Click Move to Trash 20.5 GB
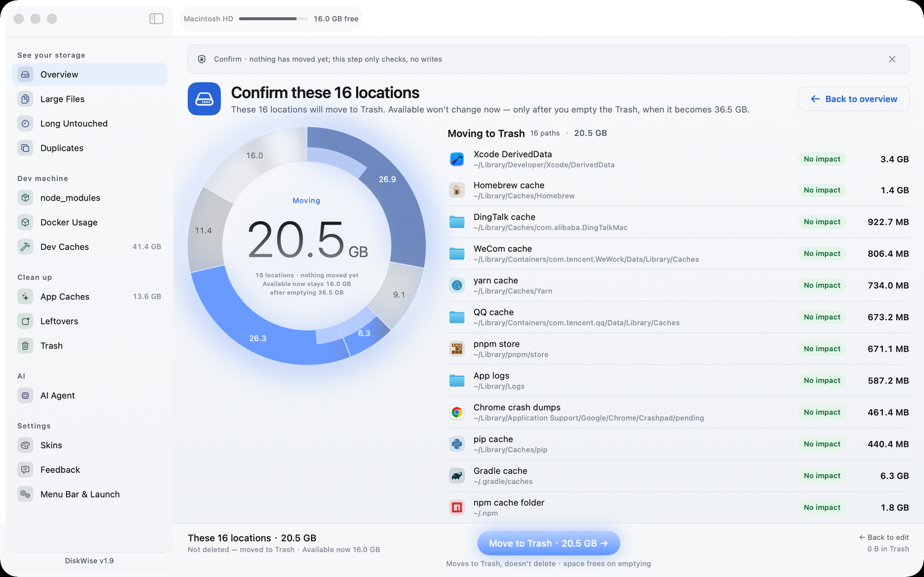Viewport: 924px width, 577px height. pos(548,543)
